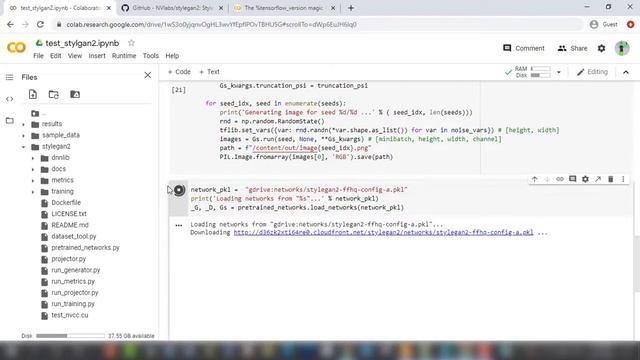Image resolution: width=640 pixels, height=360 pixels.
Task: Expand the dnnlib folder
Action: coord(33,158)
